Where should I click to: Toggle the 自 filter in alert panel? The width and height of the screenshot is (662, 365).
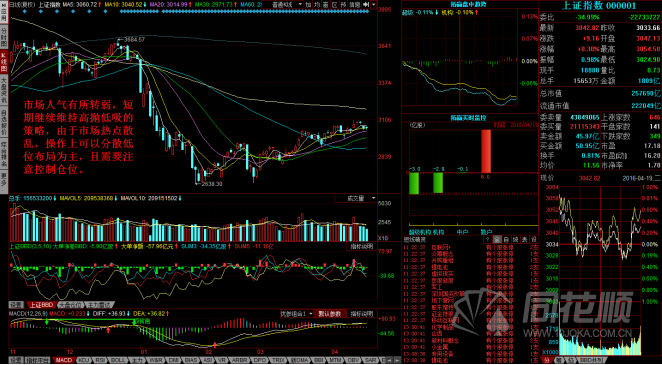click(x=506, y=239)
